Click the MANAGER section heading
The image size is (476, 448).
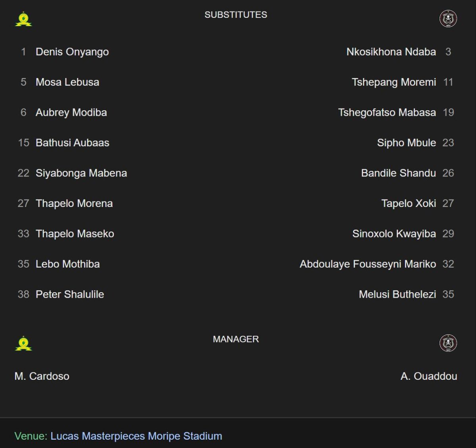[236, 339]
